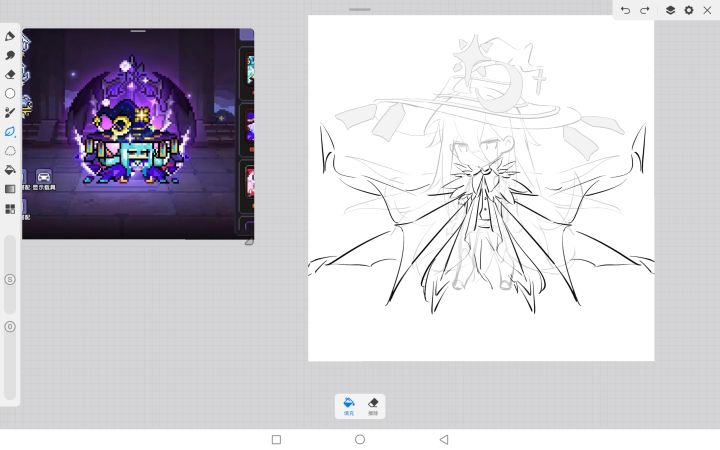Switch to Fill mode in bottom bar
This screenshot has height=450, width=720.
pos(349,405)
